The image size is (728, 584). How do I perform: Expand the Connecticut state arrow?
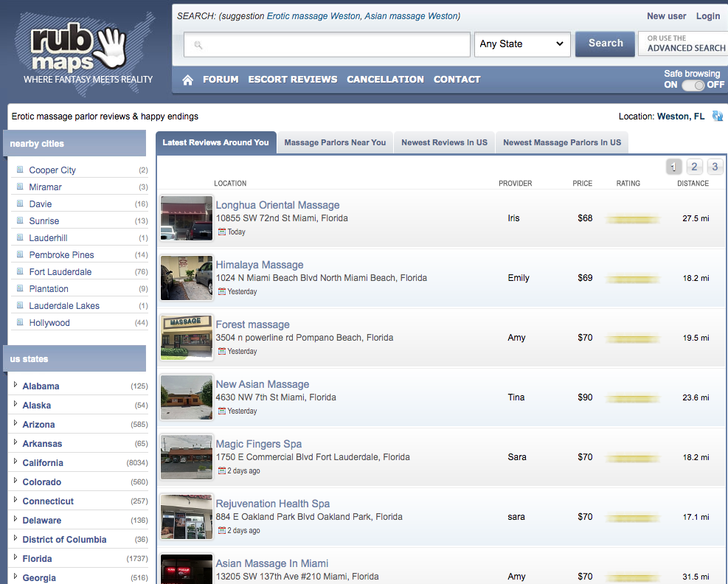point(15,500)
